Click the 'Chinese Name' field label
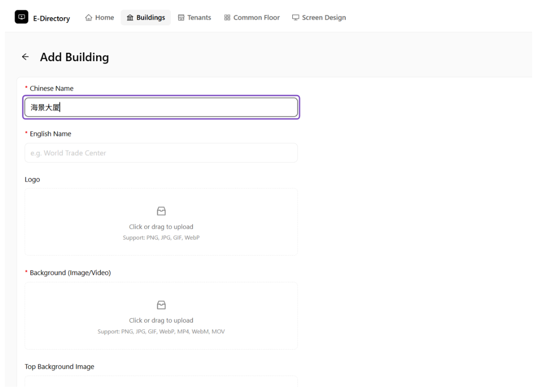537x392 pixels. coord(52,88)
